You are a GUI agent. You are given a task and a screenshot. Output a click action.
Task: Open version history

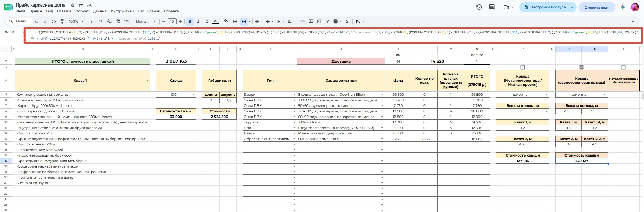(x=479, y=7)
